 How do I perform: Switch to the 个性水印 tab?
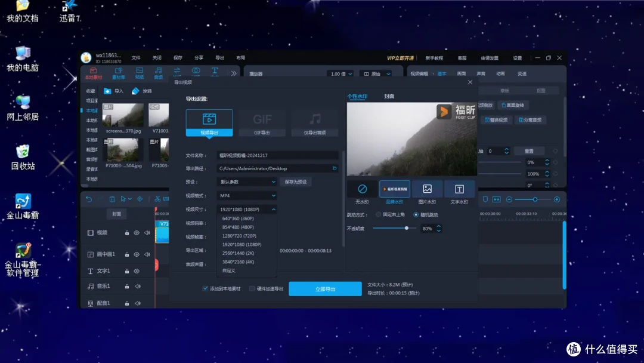[357, 96]
